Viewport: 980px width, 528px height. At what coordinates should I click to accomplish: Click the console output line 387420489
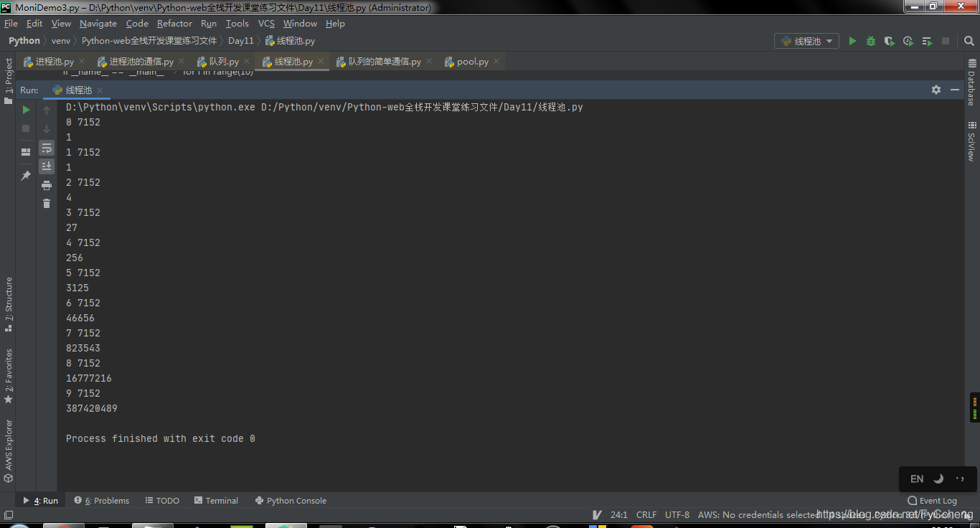pos(92,408)
